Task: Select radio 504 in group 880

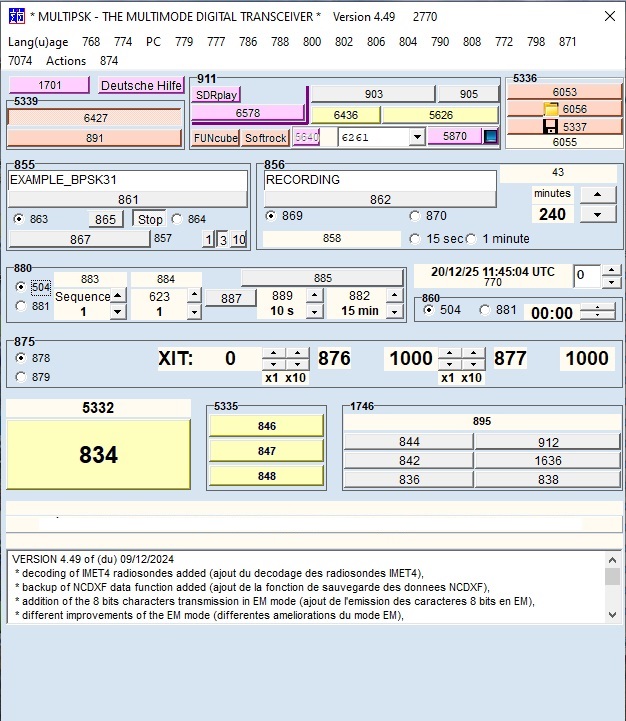Action: pyautogui.click(x=21, y=287)
